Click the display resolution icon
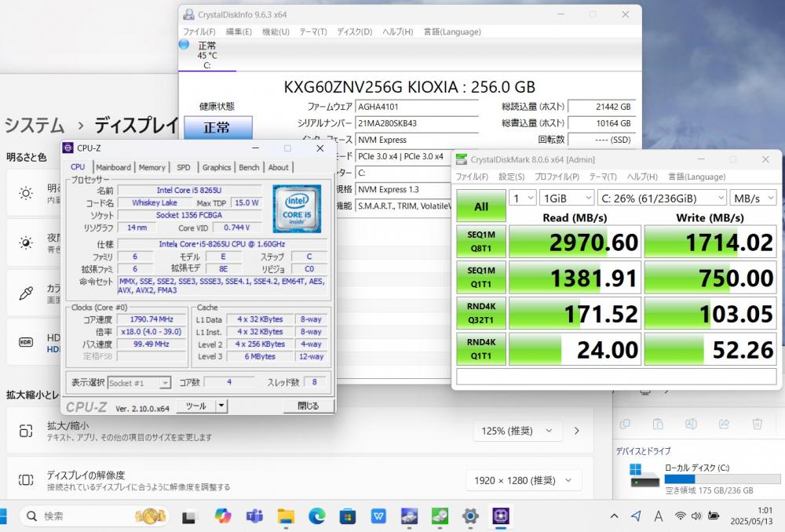Image resolution: width=785 pixels, height=532 pixels. 26,480
